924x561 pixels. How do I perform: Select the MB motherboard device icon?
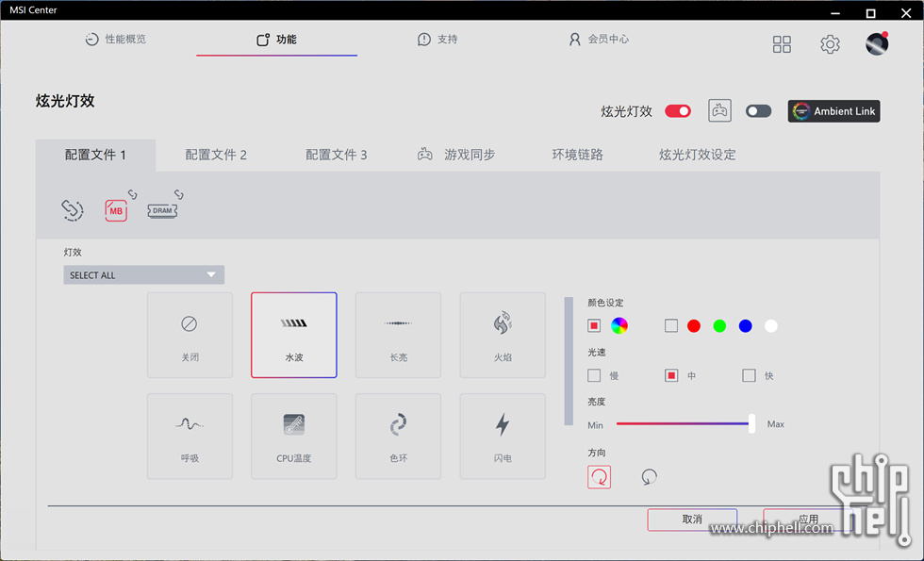click(116, 211)
